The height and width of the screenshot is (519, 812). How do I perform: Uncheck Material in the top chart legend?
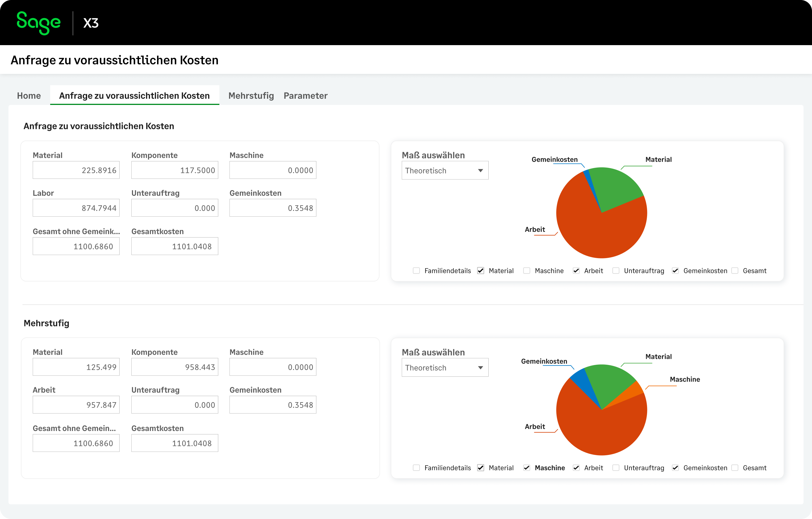[480, 271]
